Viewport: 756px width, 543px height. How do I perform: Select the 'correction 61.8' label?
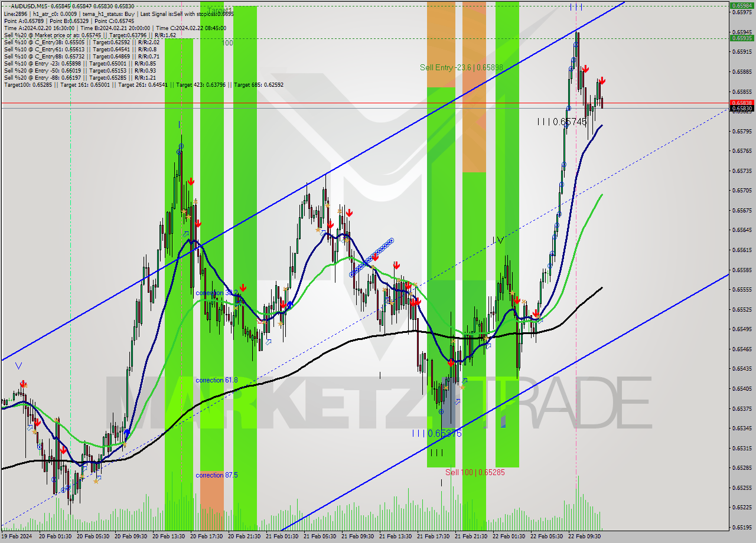[217, 380]
